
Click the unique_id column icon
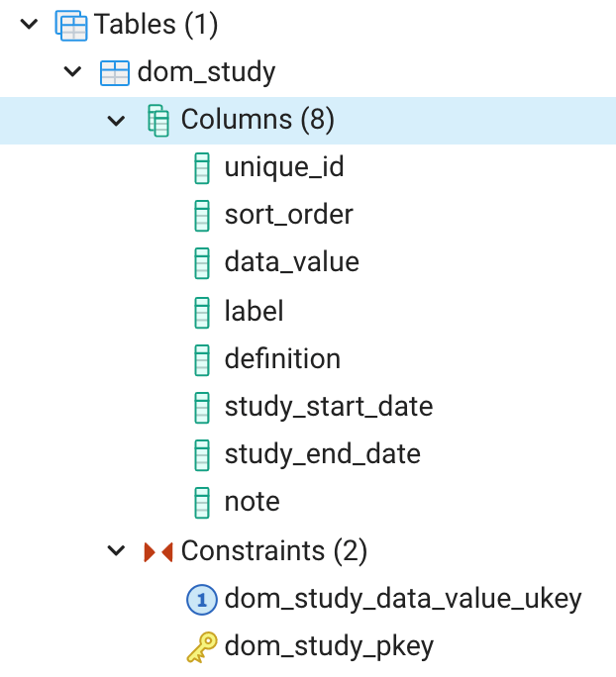[x=202, y=168]
